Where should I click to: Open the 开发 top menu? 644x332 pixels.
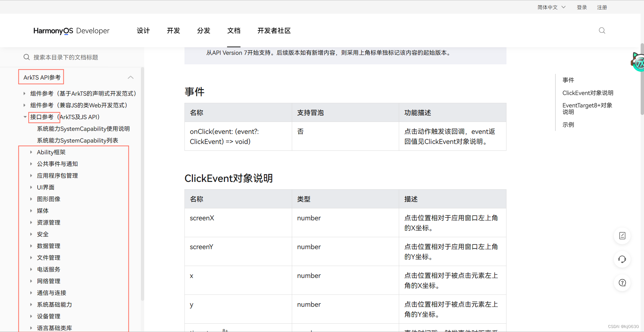173,31
